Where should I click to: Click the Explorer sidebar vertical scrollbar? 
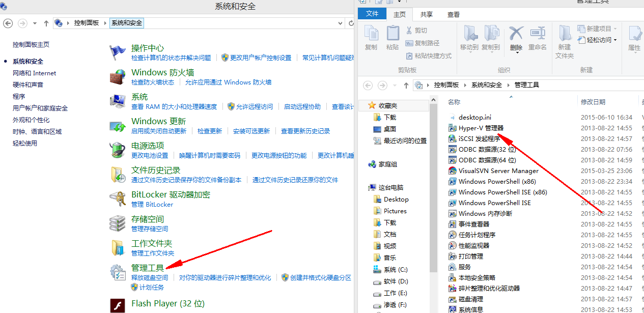tap(433, 188)
